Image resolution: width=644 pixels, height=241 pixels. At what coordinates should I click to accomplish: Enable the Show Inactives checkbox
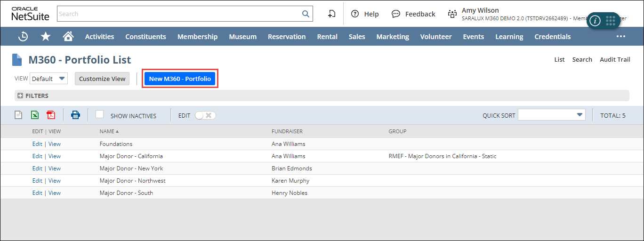point(99,114)
